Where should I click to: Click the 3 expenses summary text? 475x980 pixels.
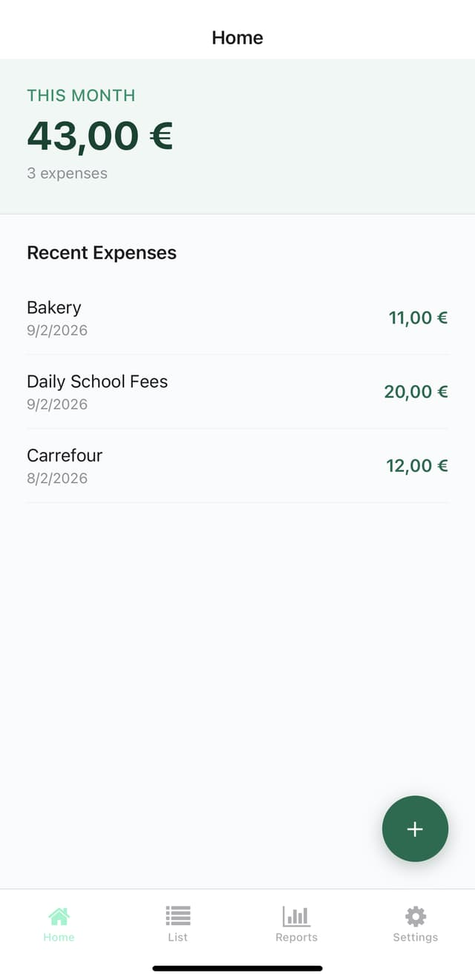tap(68, 173)
